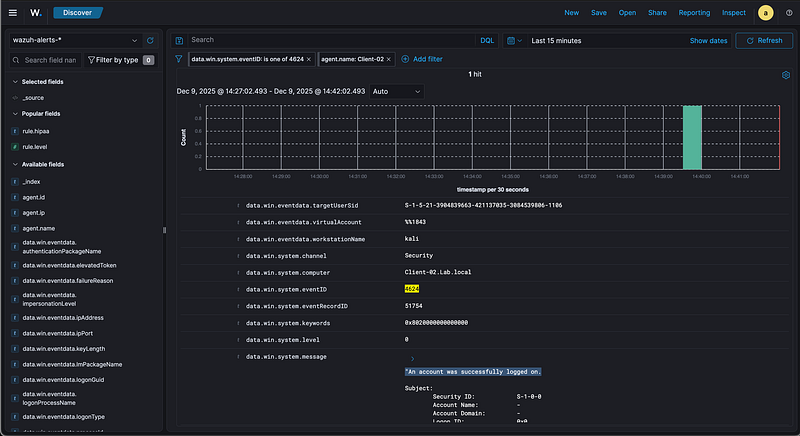Click the sidebar resize handle
800x436 pixels.
tap(164, 230)
